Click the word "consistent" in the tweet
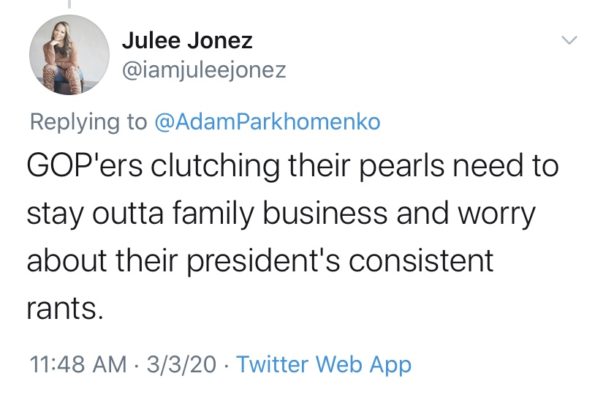This screenshot has height=395, width=595. click(421, 261)
